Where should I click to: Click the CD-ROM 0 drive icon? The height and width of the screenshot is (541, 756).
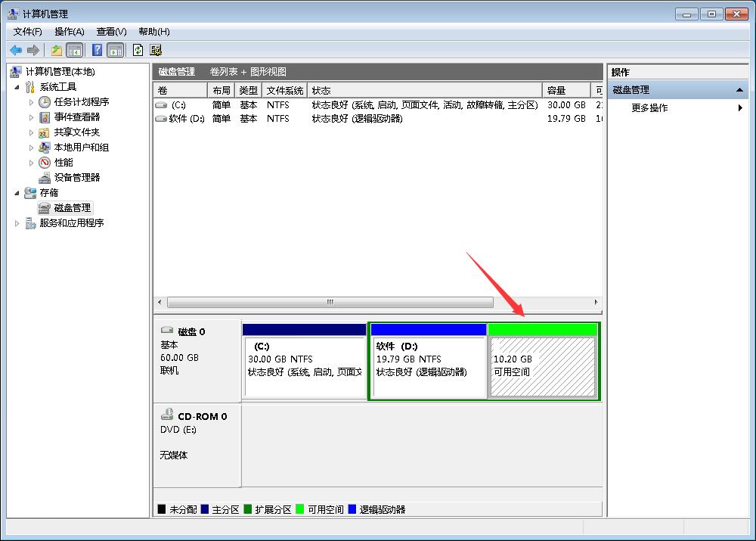click(168, 413)
